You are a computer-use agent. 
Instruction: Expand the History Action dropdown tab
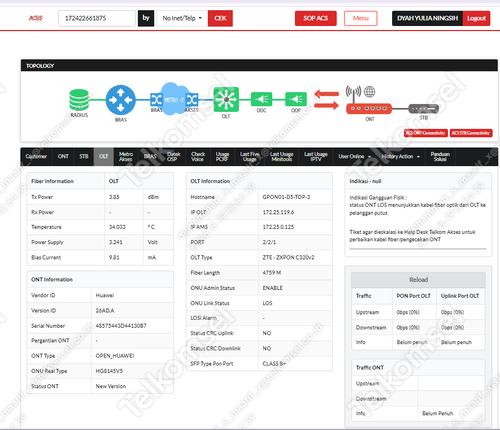401,156
